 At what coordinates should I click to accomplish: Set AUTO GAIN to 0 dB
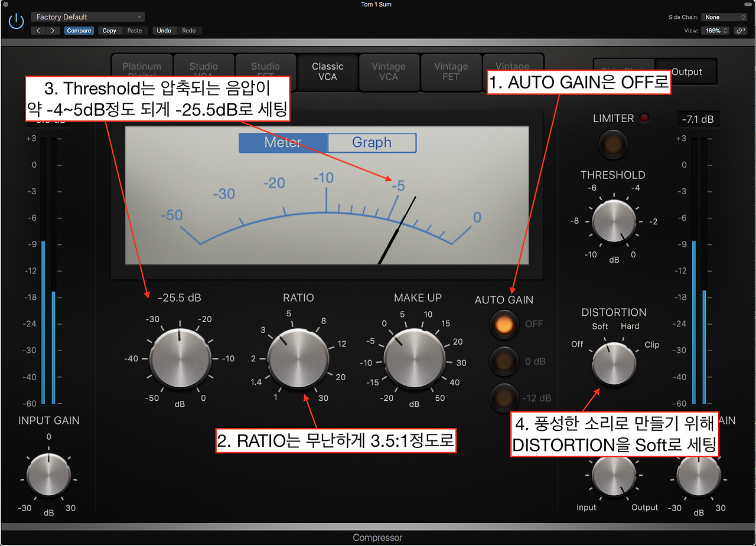point(504,361)
